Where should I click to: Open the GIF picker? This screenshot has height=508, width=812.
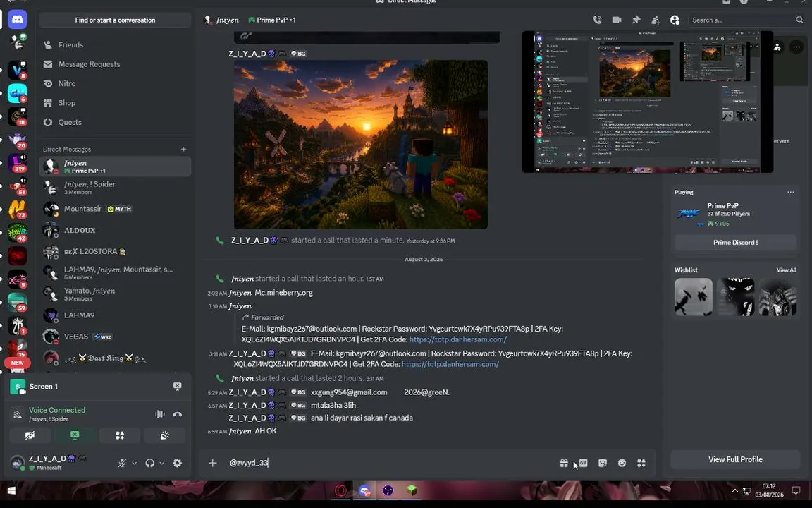click(583, 463)
